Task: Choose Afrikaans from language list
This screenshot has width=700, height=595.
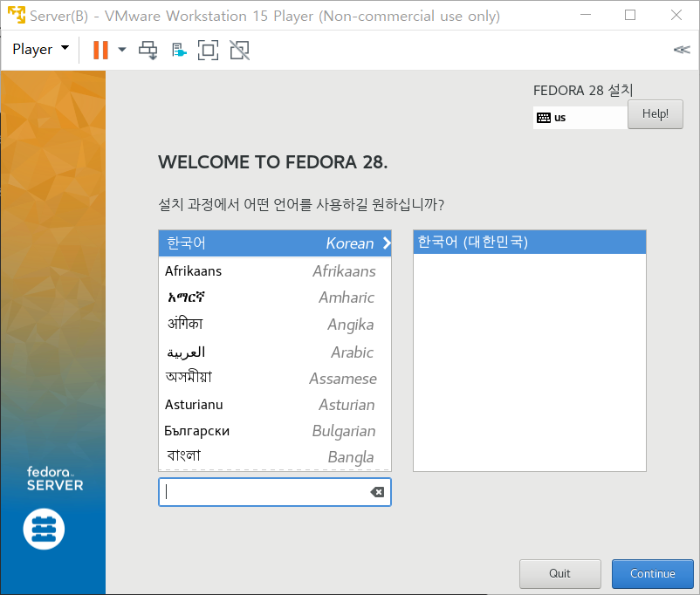Action: coord(275,271)
